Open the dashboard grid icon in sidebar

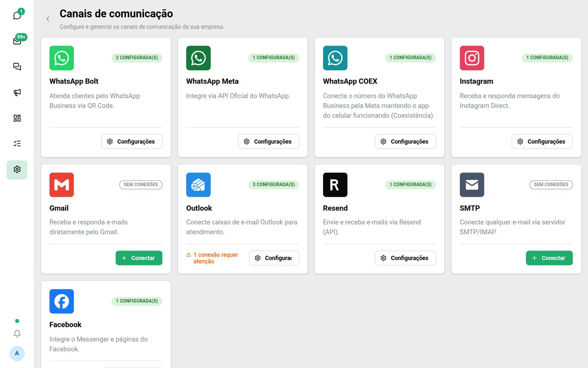[17, 118]
